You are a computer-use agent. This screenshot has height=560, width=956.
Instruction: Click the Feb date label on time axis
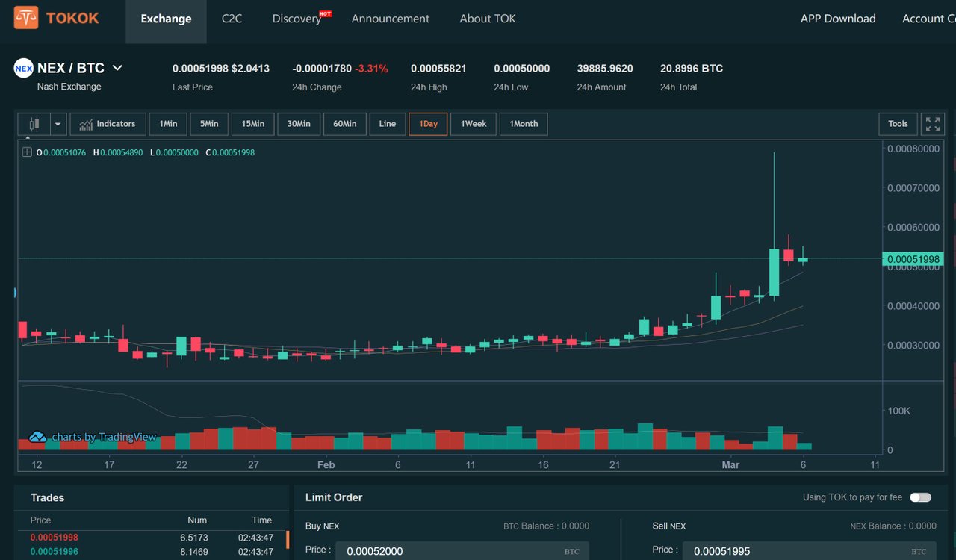(x=326, y=465)
